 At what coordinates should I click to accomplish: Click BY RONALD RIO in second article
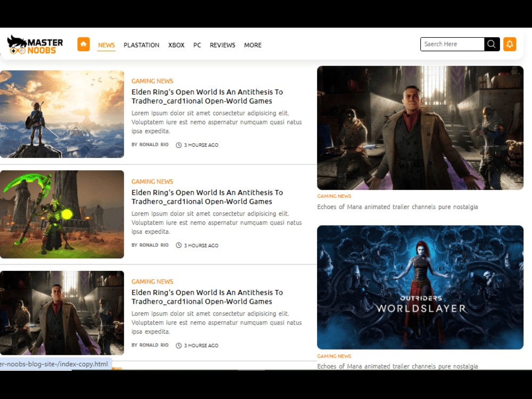coord(150,245)
